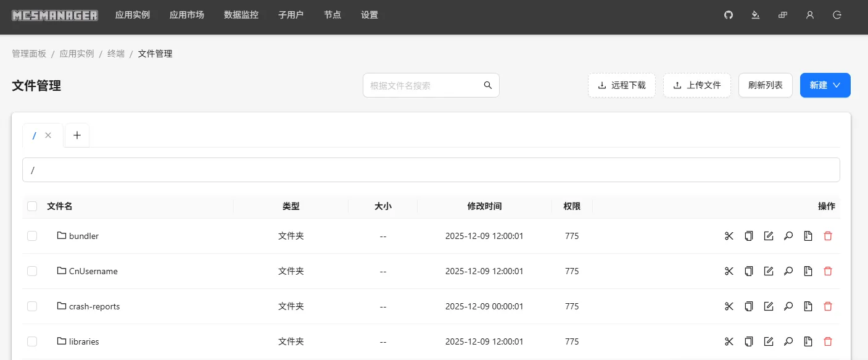868x360 pixels.
Task: Add a new file tab
Action: tap(77, 135)
